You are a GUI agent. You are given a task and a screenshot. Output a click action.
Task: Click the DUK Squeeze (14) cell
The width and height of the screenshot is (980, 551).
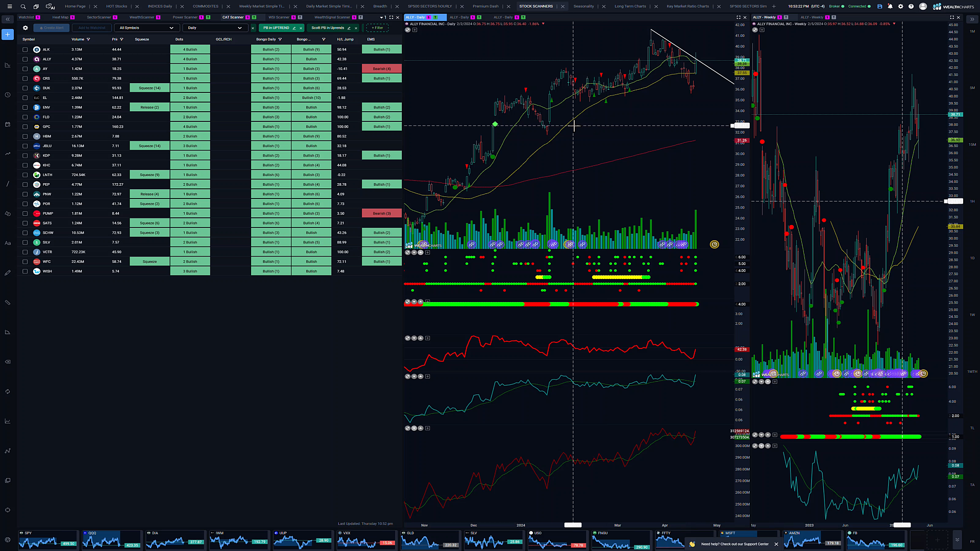pos(150,88)
